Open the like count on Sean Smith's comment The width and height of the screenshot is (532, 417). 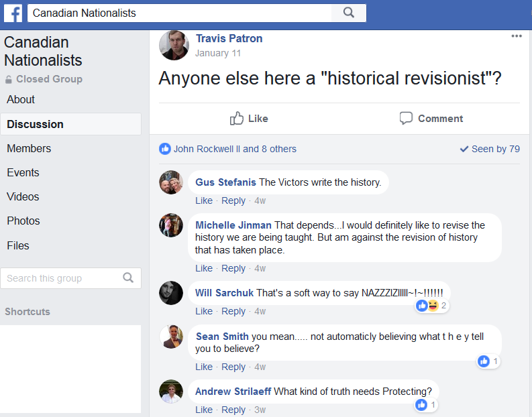click(488, 361)
